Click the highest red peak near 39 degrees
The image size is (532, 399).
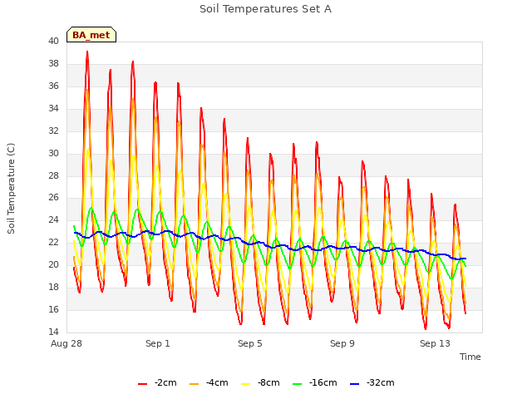(x=87, y=52)
